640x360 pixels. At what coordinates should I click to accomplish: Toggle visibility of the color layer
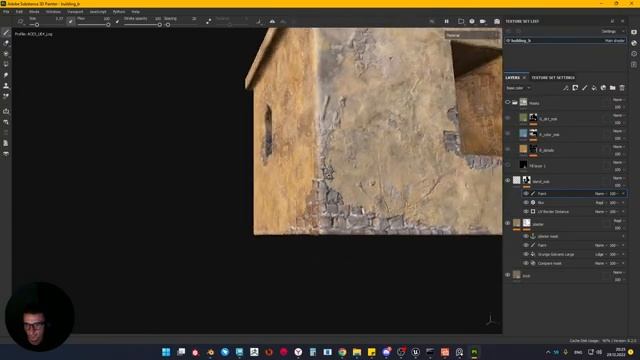508,133
